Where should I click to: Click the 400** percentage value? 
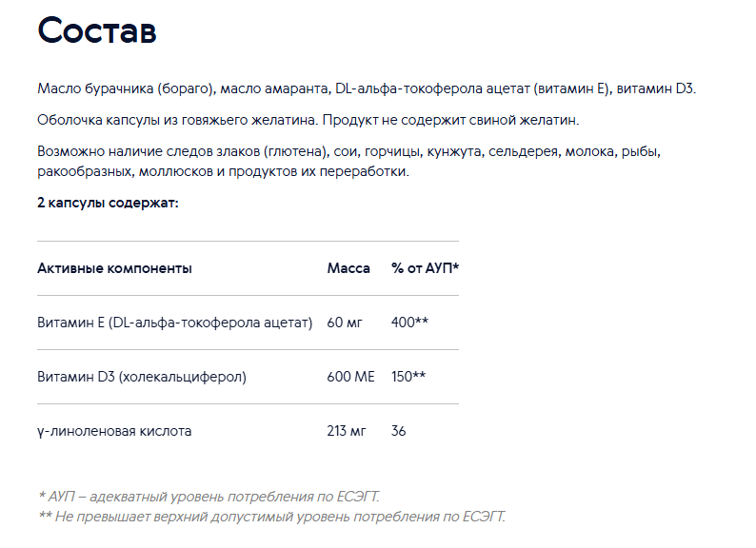click(409, 322)
